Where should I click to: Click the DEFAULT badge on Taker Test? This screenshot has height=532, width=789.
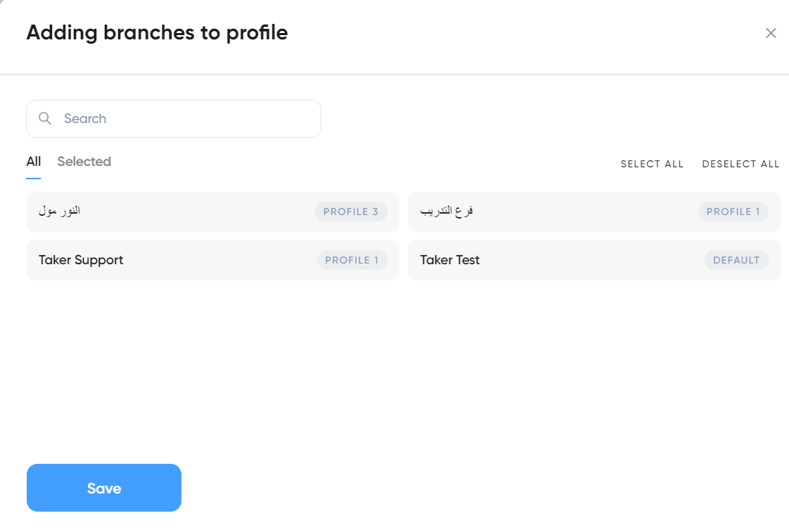[736, 260]
